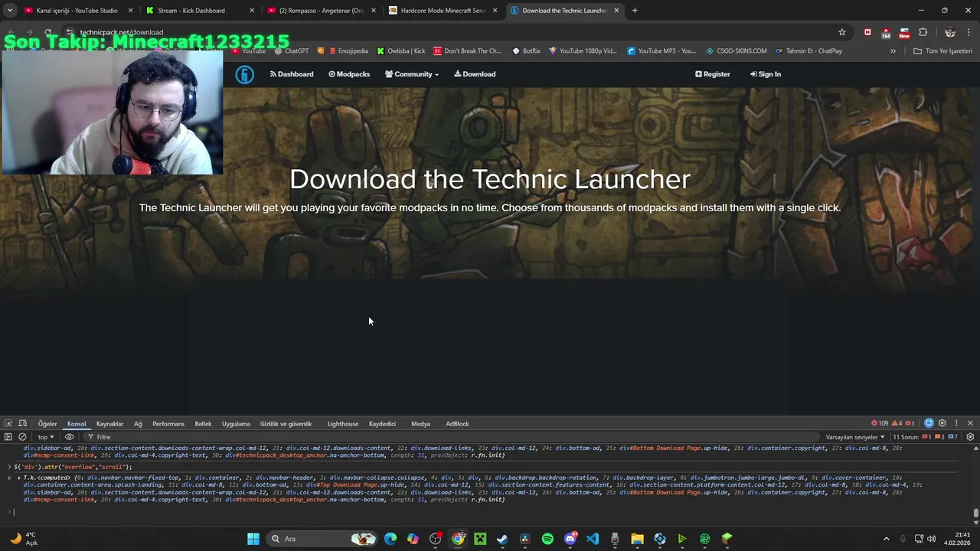The height and width of the screenshot is (551, 980).
Task: Close the DevTools panel
Action: [x=970, y=423]
